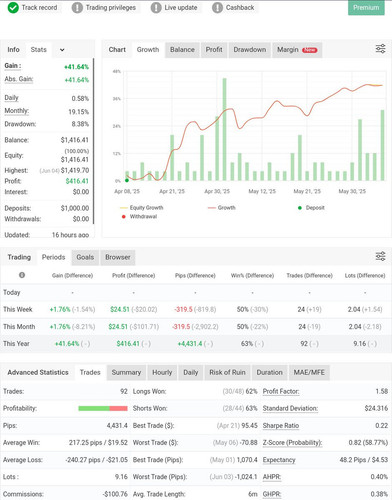Image resolution: width=392 pixels, height=500 pixels.
Task: Click the GHPR label
Action: coord(272,494)
